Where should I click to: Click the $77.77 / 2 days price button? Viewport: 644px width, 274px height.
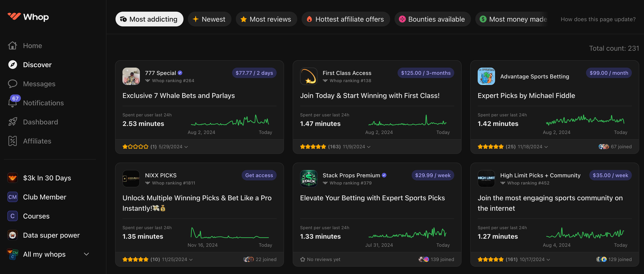254,73
